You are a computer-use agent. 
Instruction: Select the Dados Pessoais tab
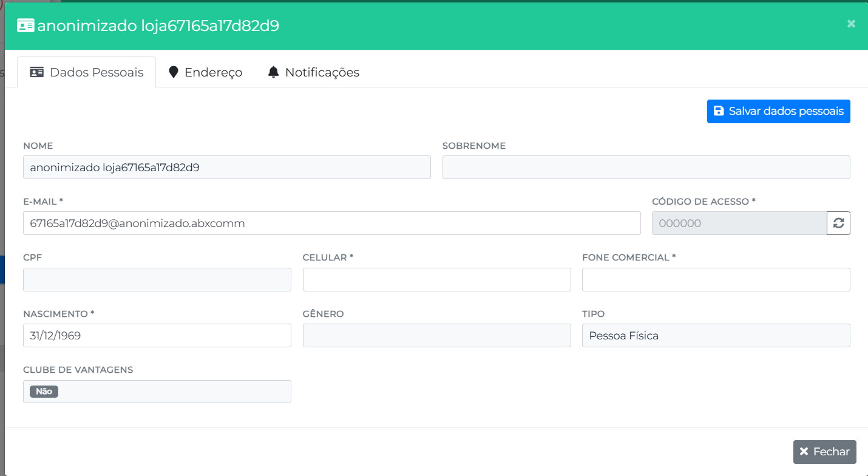tap(87, 72)
